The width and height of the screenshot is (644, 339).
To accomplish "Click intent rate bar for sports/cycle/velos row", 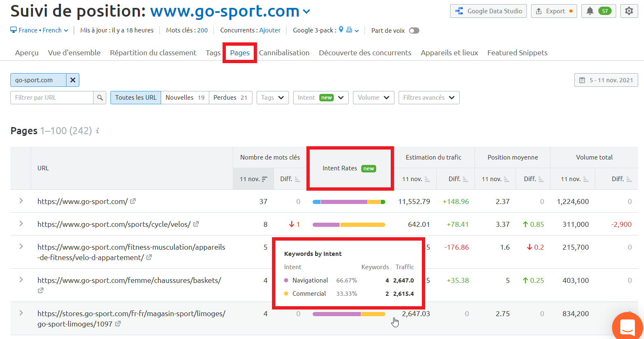I will point(349,225).
